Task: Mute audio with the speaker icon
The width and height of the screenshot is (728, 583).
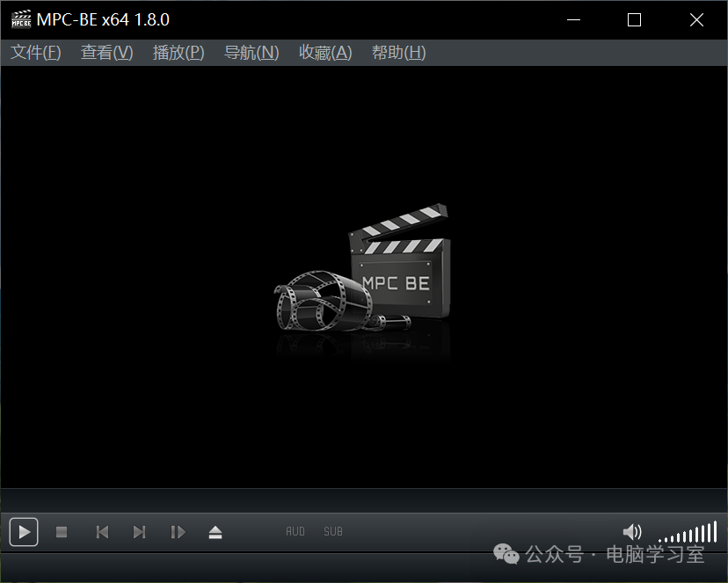Action: [x=632, y=532]
